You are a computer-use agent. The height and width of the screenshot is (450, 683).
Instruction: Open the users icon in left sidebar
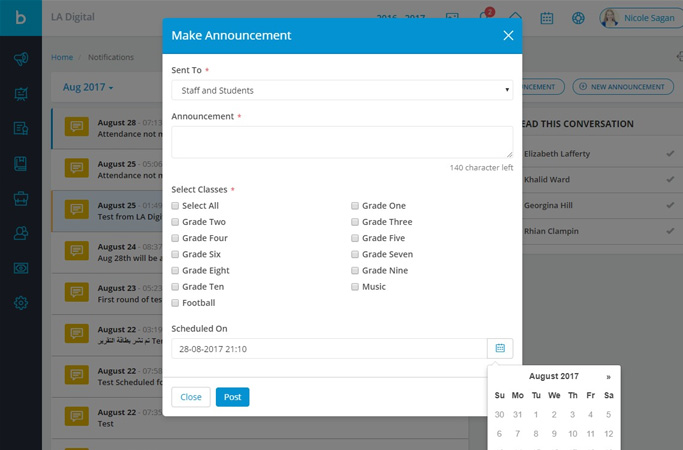(x=20, y=233)
